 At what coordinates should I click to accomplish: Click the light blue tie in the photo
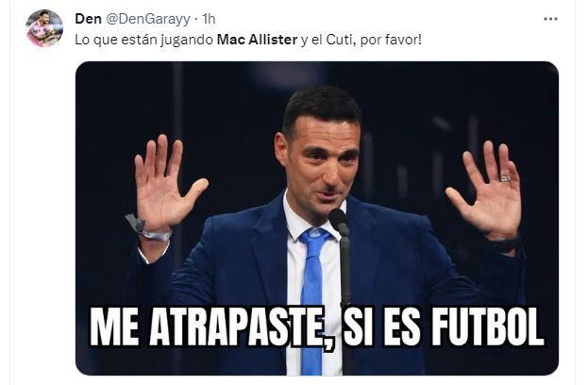click(x=312, y=293)
